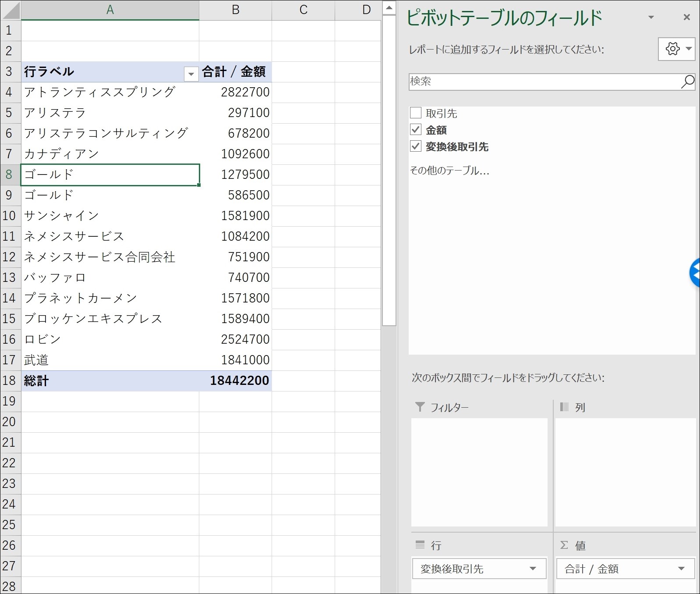Select the cell 武道

tap(110, 360)
